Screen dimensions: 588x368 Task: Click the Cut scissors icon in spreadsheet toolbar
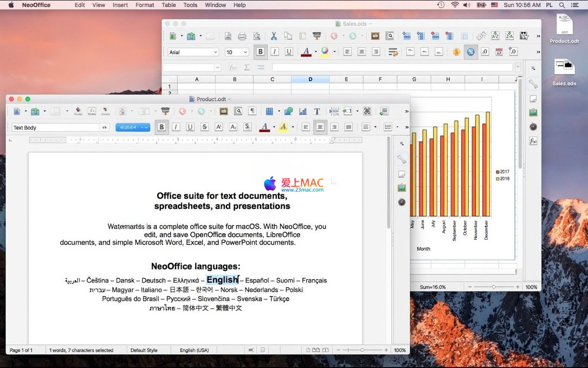274,36
